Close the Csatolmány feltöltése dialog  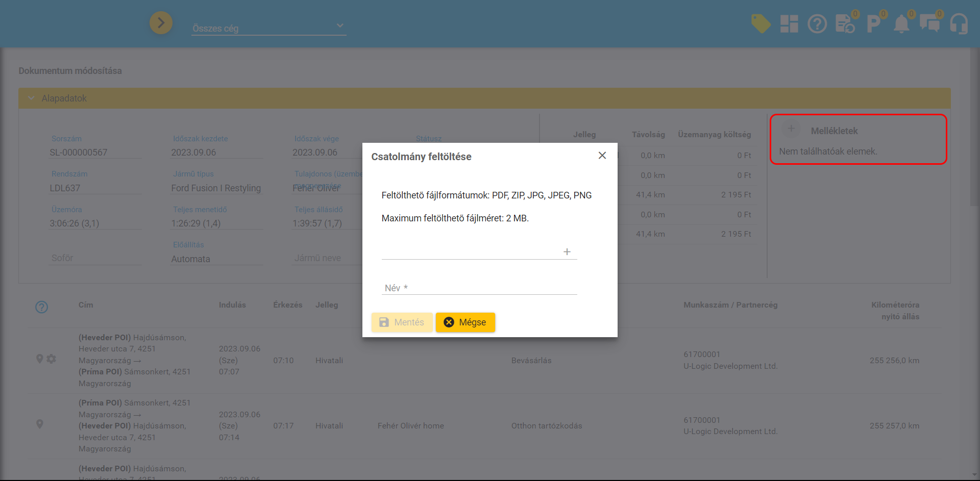[602, 156]
